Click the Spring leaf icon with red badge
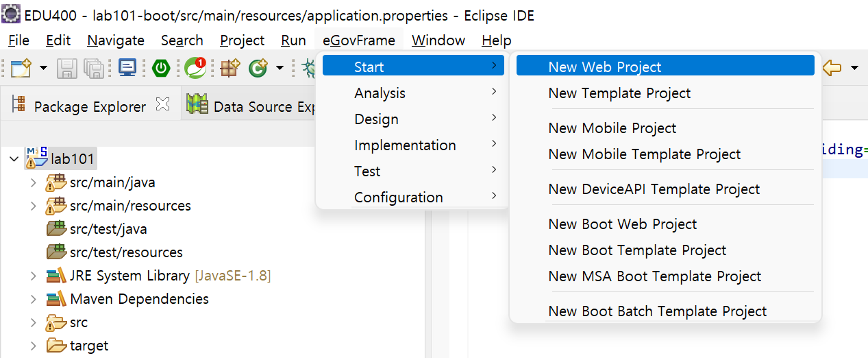The height and width of the screenshot is (358, 868). (x=195, y=67)
